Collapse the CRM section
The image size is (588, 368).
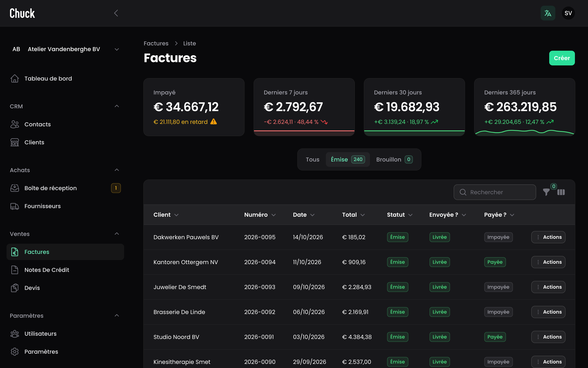click(117, 106)
